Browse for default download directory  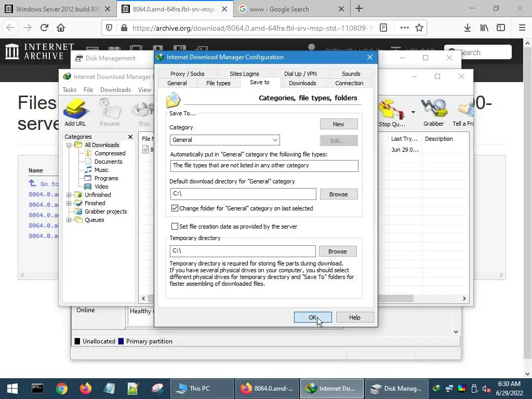coord(339,194)
